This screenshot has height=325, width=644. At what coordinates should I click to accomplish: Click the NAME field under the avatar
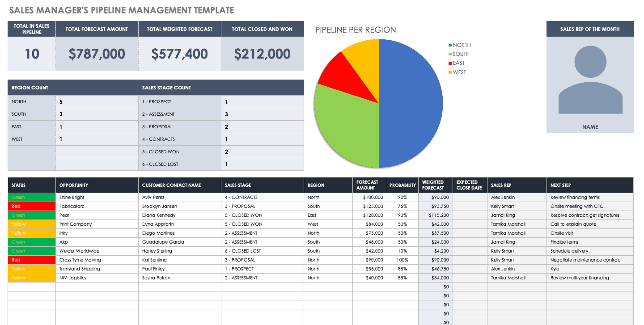click(x=590, y=127)
